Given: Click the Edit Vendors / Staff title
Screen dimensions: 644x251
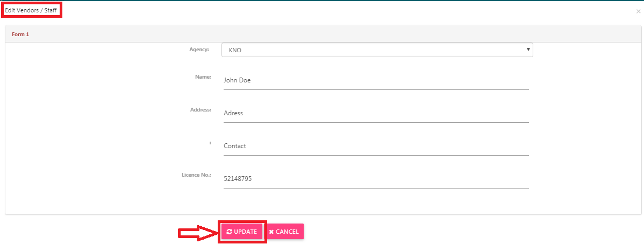Looking at the screenshot, I should [31, 10].
